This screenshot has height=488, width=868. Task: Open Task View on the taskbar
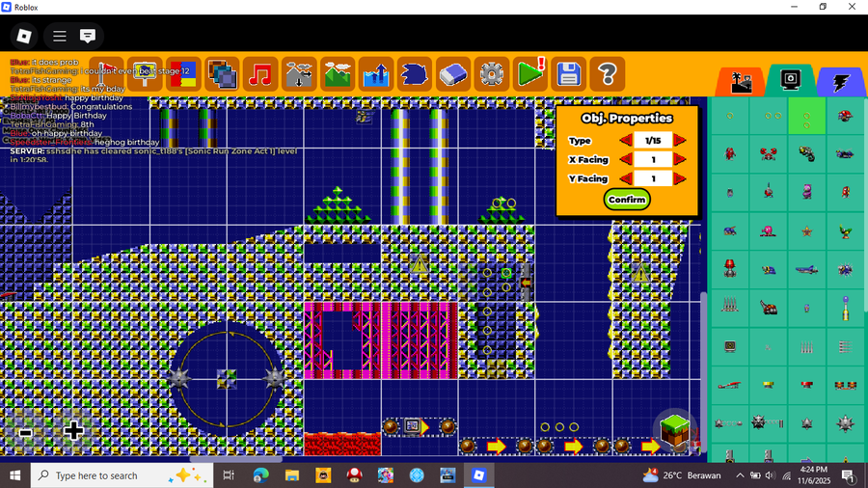(x=228, y=475)
